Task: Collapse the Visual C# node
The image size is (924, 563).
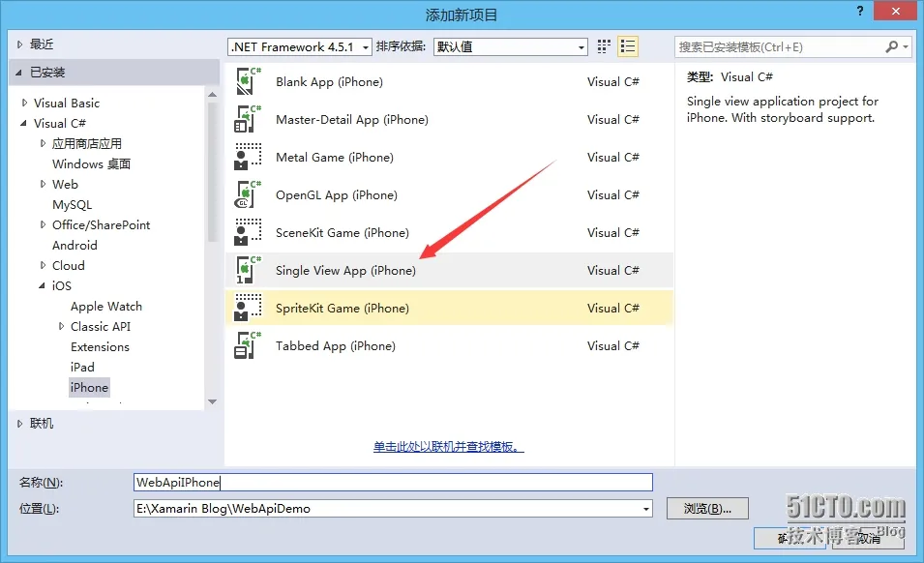Action: pos(23,123)
